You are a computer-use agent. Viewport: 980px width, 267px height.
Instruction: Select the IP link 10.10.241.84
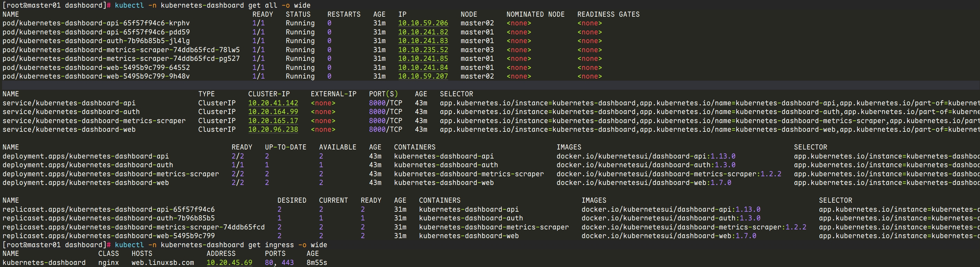(x=423, y=67)
